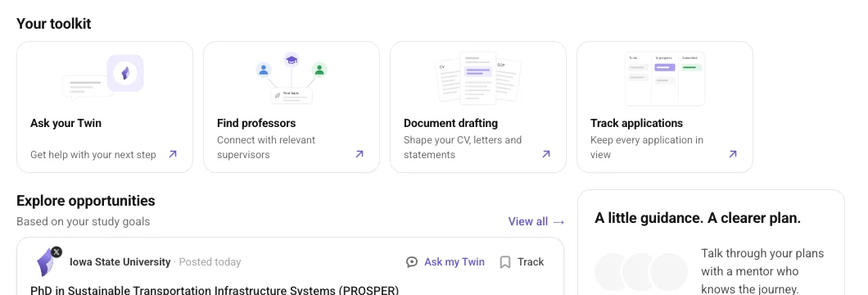Click 'Keep every application in view' text

[647, 147]
